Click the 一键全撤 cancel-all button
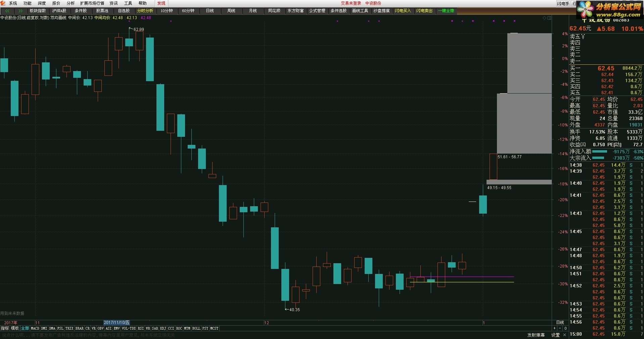Image resolution: width=644 pixels, height=339 pixels. tap(446, 11)
